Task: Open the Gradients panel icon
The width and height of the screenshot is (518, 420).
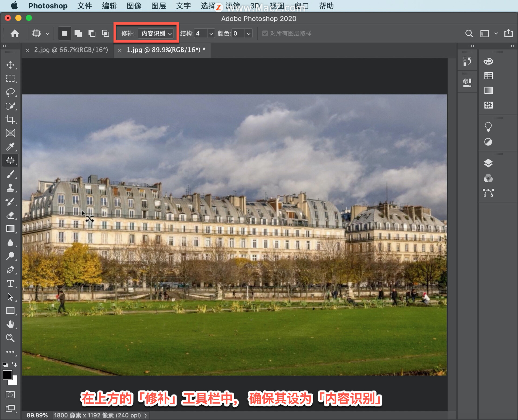Action: 488,90
